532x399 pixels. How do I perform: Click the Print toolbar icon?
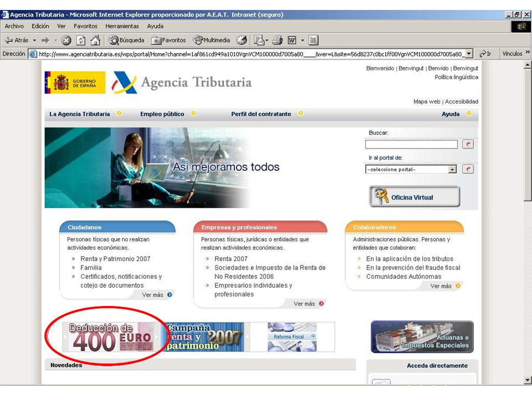coord(278,40)
